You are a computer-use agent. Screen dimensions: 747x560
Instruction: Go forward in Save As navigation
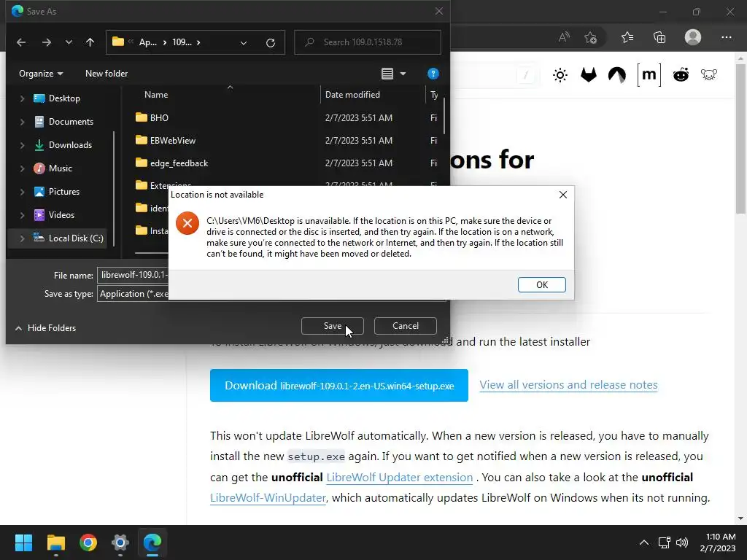point(46,42)
